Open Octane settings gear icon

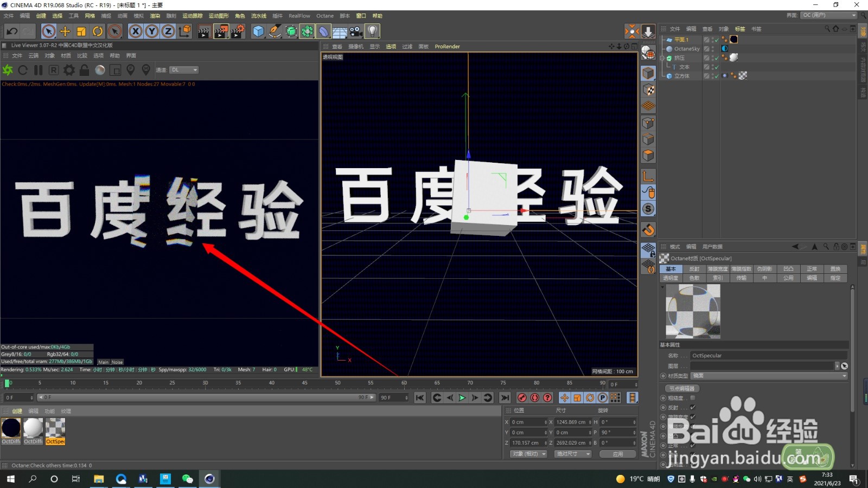(69, 70)
